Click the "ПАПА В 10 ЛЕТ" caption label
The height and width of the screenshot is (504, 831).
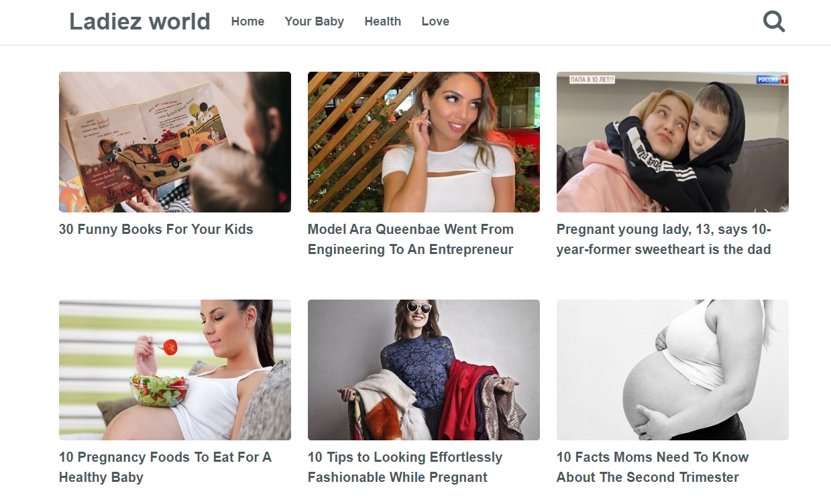click(592, 80)
